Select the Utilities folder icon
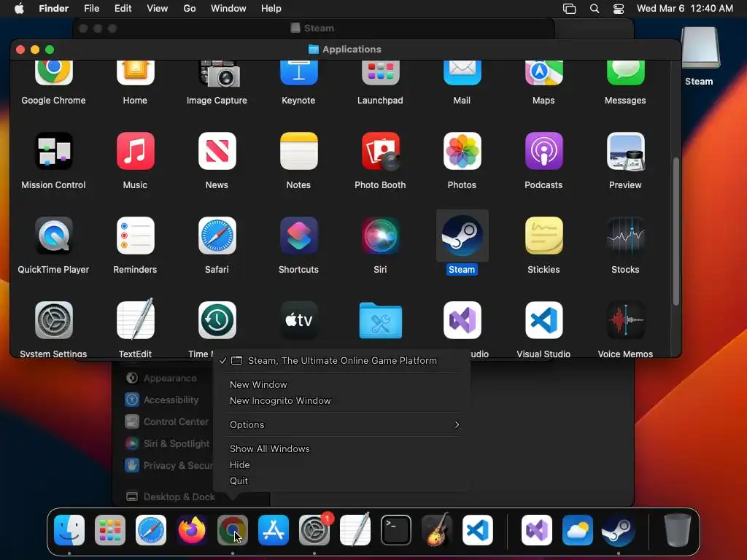Viewport: 747px width, 560px height. click(380, 321)
